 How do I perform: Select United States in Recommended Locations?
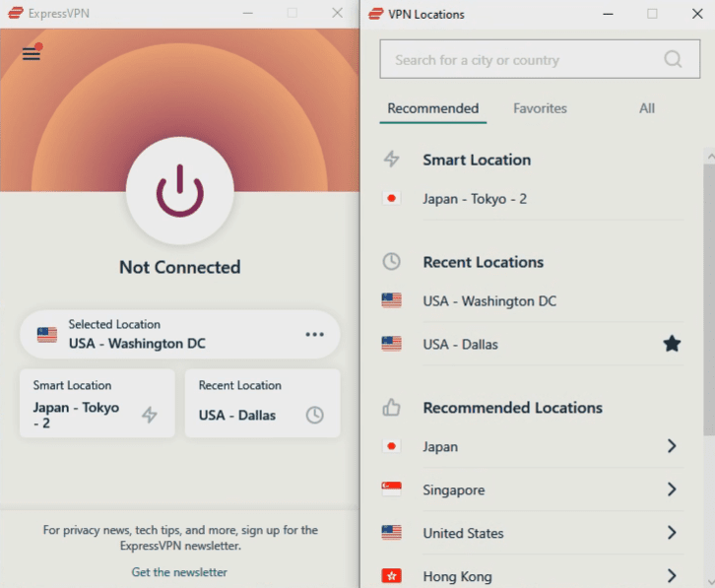531,533
